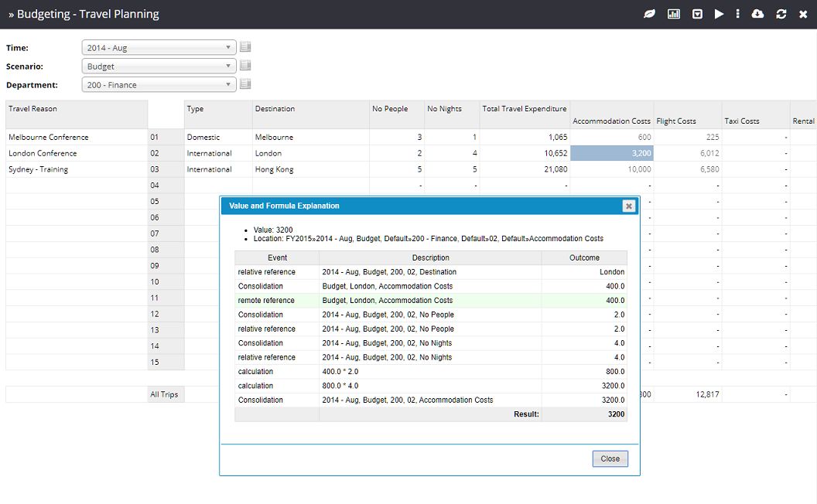Screen dimensions: 817x504
Task: Click the London destination cell in grid
Action: [310, 153]
